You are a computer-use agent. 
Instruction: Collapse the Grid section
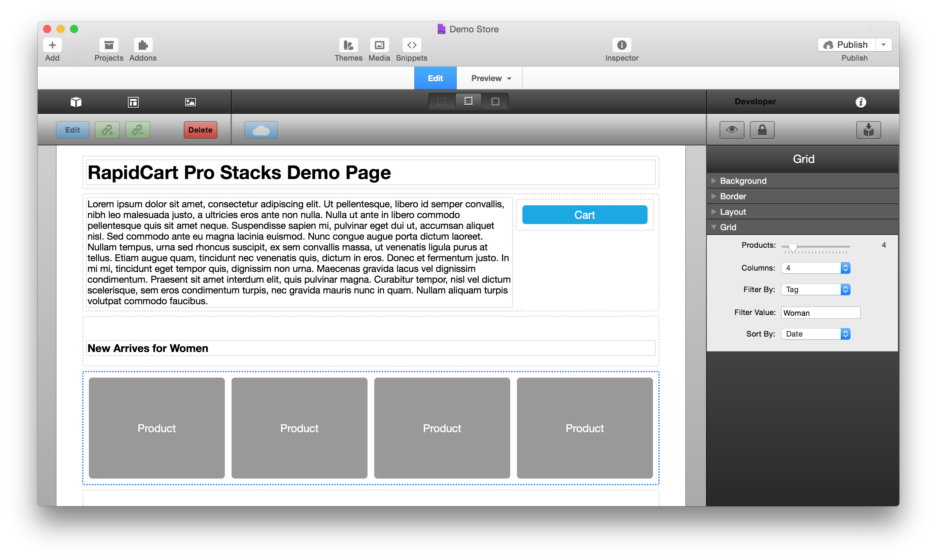pos(802,227)
